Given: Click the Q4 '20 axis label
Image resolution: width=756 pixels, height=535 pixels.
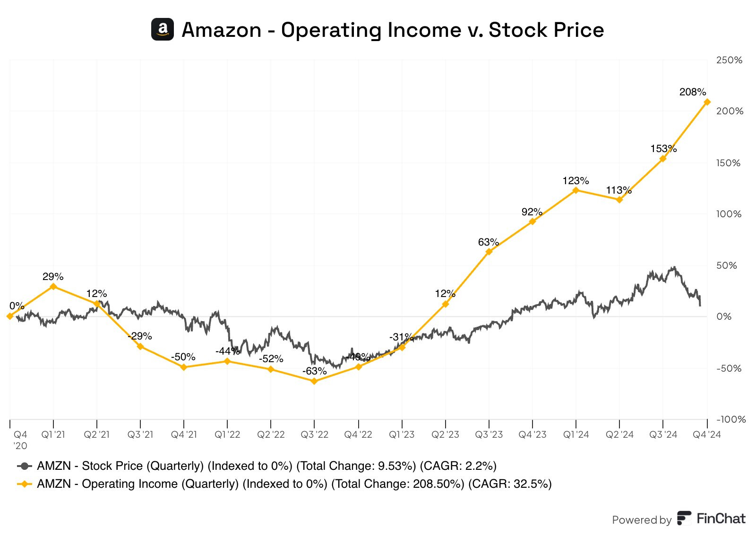Looking at the screenshot, I should (x=20, y=440).
